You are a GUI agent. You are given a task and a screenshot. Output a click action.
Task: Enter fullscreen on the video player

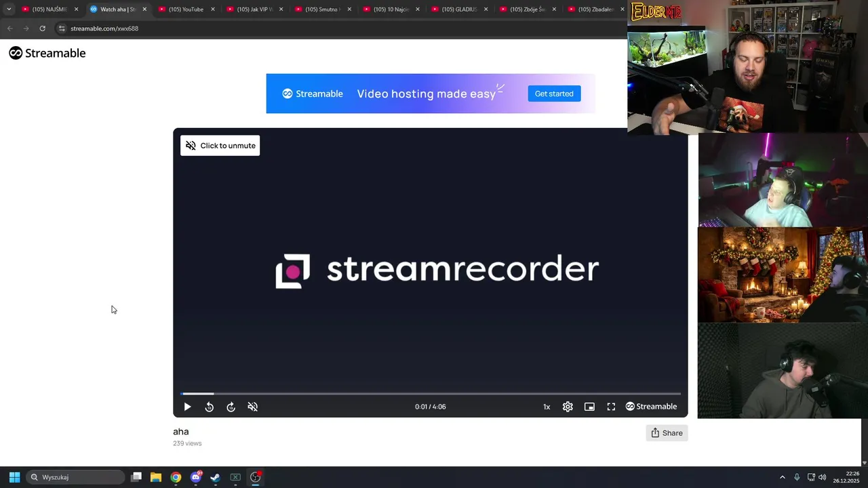point(611,407)
